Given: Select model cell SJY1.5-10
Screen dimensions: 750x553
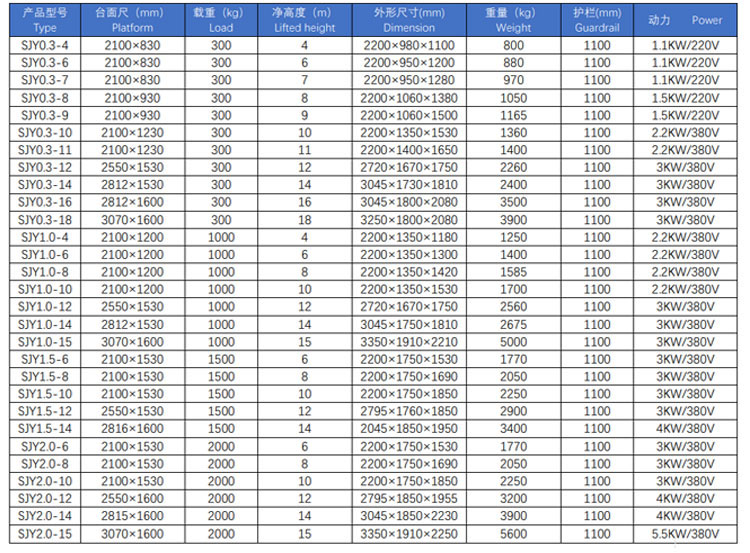Looking at the screenshot, I should click(x=45, y=394).
